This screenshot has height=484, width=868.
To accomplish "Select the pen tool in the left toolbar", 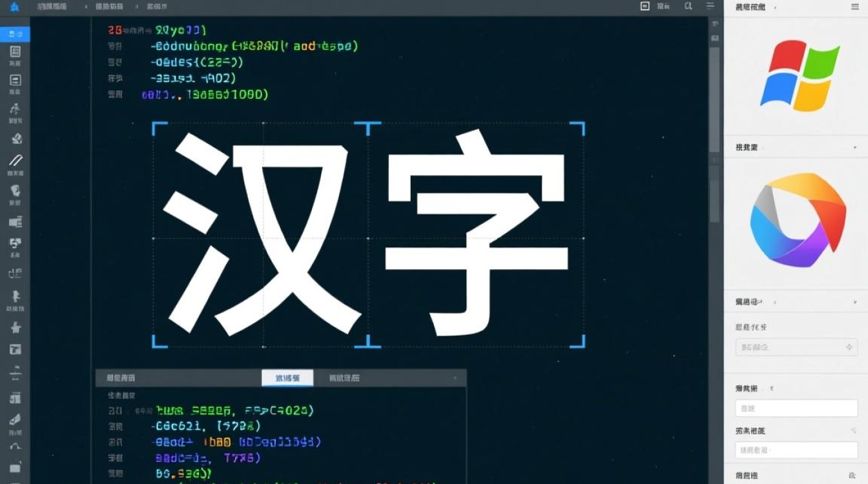I will 16,160.
